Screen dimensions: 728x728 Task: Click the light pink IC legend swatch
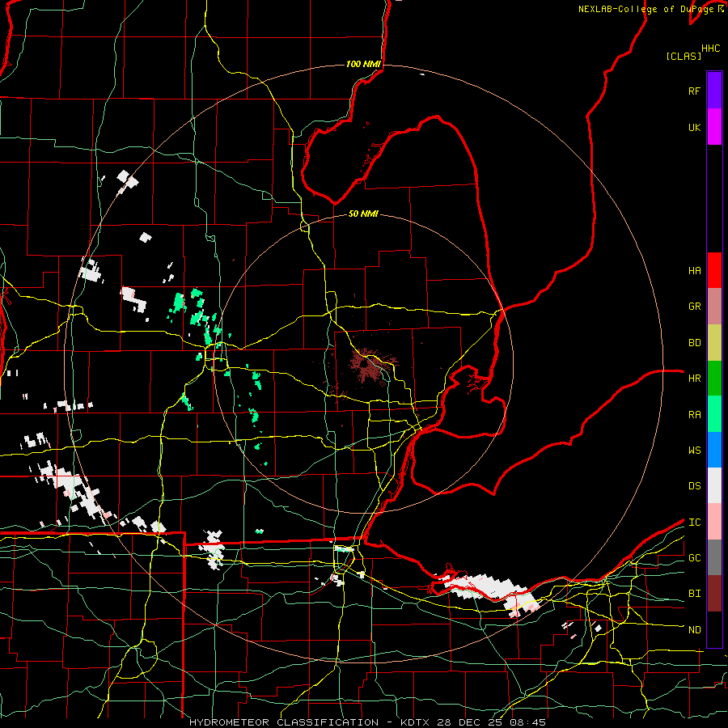click(714, 522)
